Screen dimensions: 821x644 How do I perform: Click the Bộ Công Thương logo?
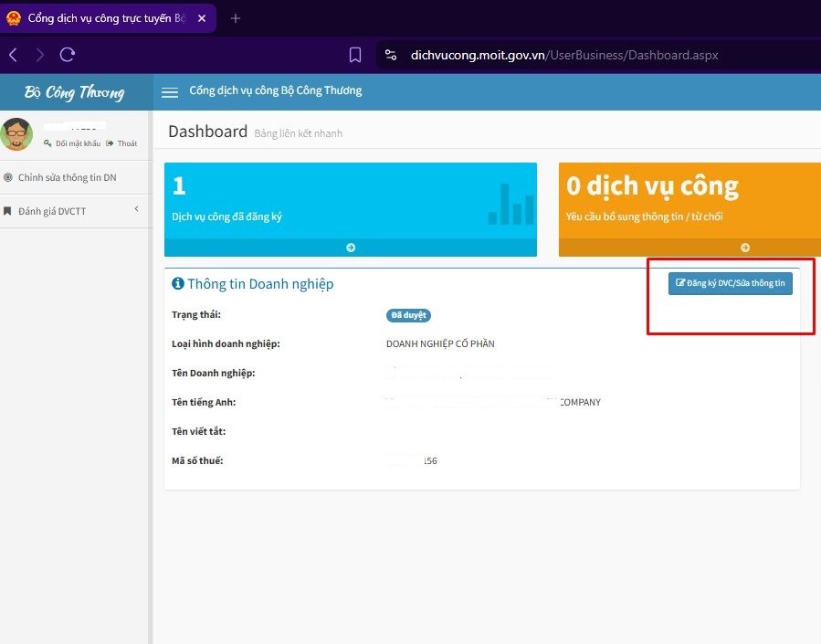74,92
